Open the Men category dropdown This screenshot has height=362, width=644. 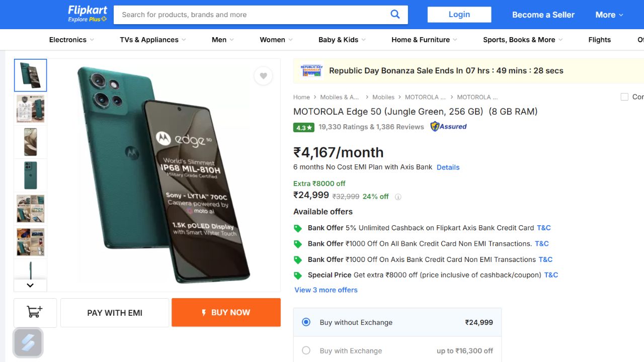pyautogui.click(x=223, y=40)
